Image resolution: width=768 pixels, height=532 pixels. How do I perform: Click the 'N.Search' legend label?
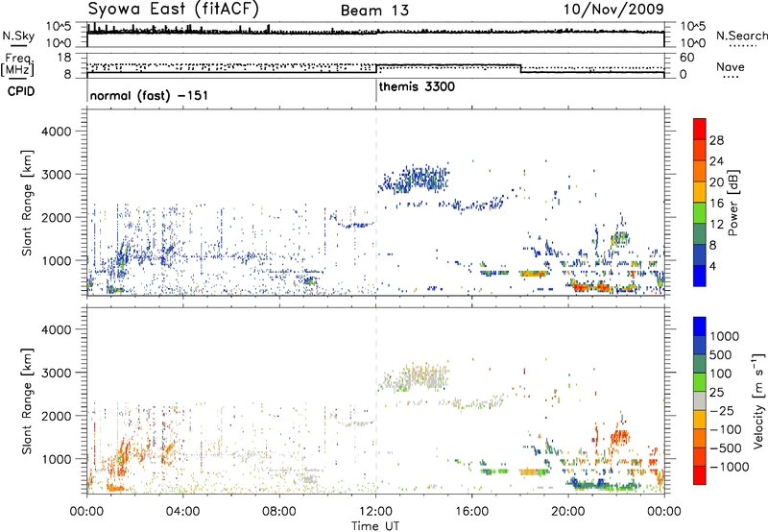tap(741, 36)
